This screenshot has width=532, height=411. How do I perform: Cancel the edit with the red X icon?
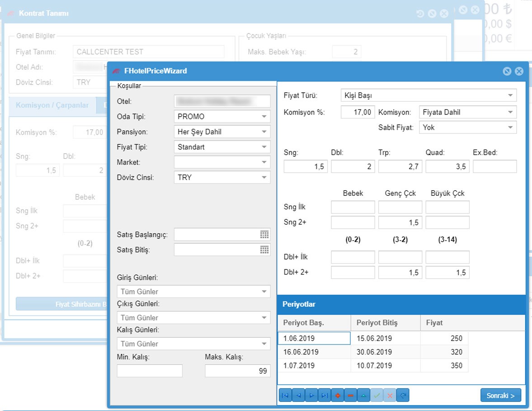point(390,395)
